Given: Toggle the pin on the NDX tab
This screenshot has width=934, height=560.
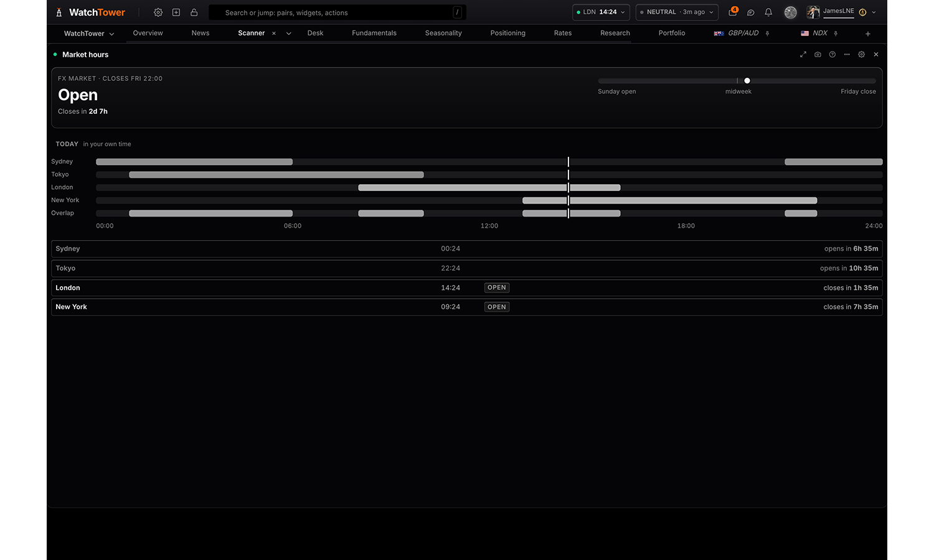Looking at the screenshot, I should pyautogui.click(x=836, y=34).
